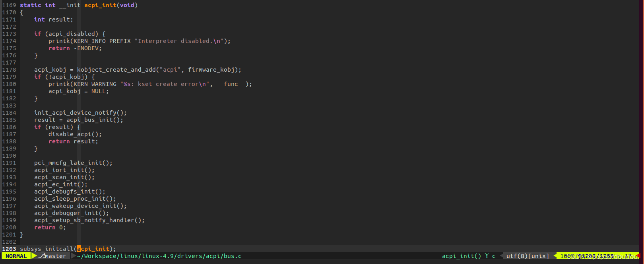Click acpi_init() function tag in status line
This screenshot has height=264, width=644.
pyautogui.click(x=462, y=256)
